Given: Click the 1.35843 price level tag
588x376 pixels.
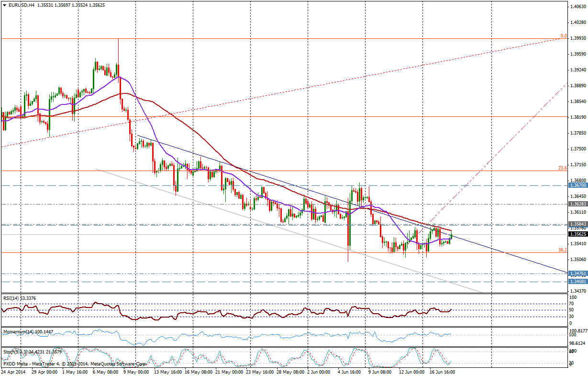Looking at the screenshot, I should pyautogui.click(x=577, y=224).
